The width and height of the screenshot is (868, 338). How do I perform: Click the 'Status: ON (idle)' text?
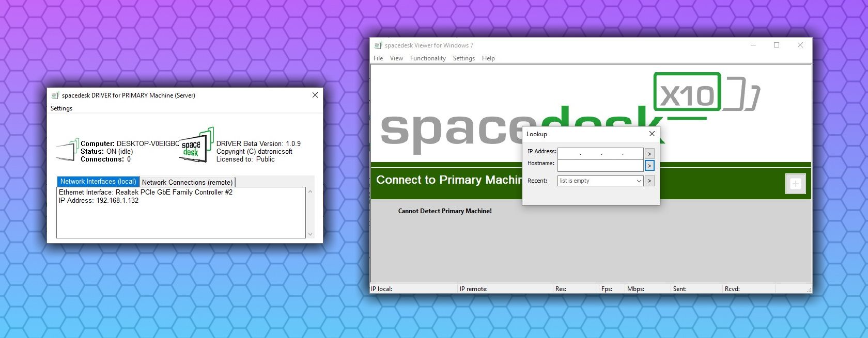click(107, 152)
